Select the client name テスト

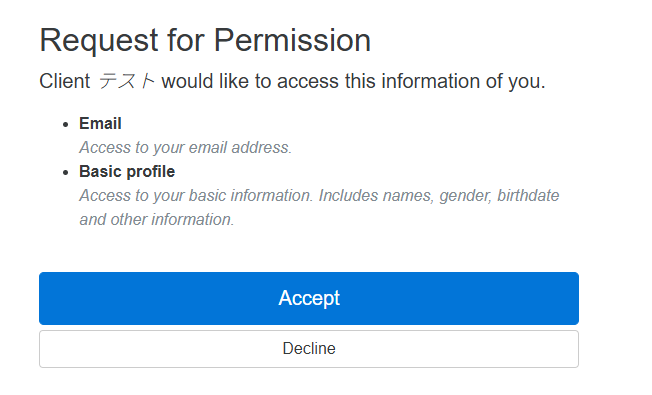126,81
